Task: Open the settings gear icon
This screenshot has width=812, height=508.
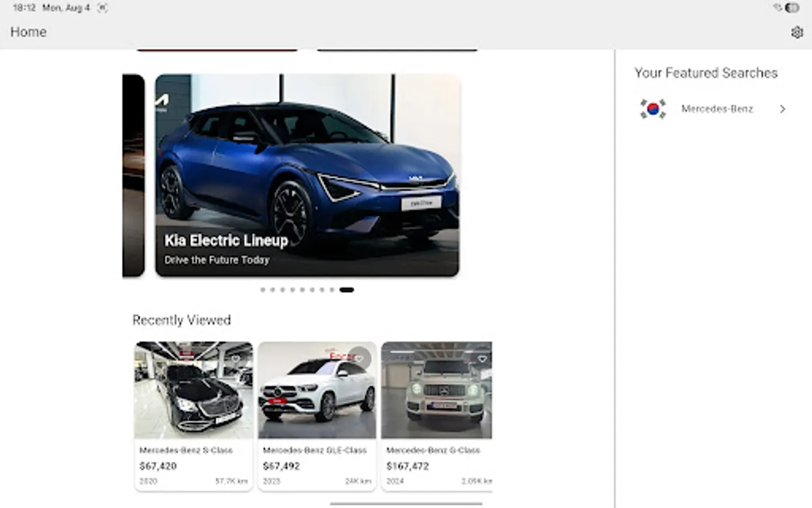Action: pyautogui.click(x=796, y=32)
